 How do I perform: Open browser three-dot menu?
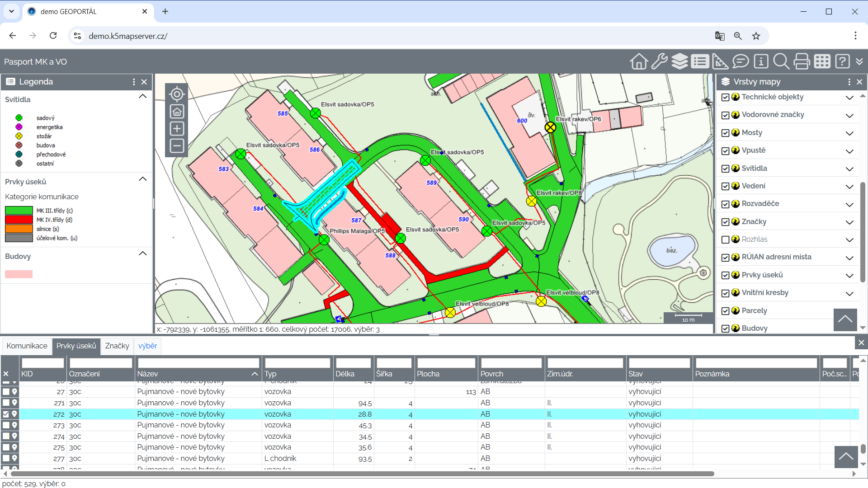click(x=855, y=36)
